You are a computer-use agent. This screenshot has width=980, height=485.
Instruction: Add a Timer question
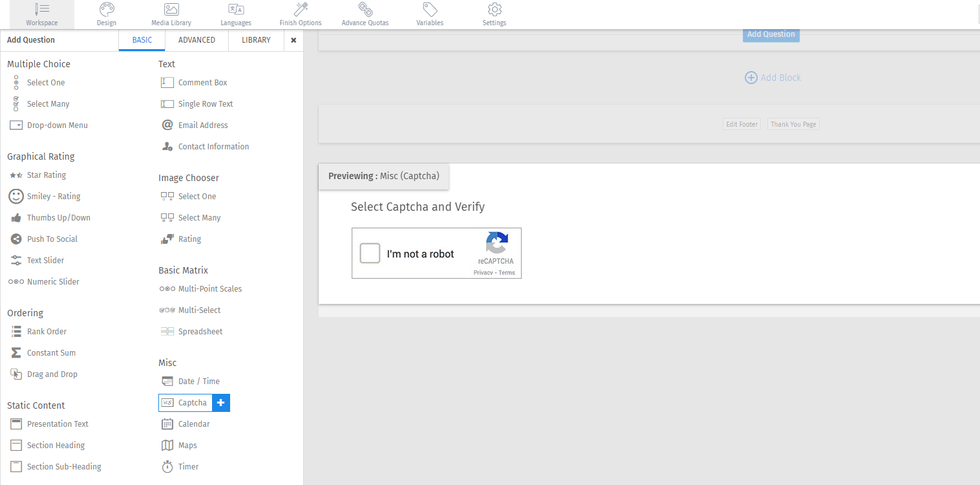pos(180,467)
